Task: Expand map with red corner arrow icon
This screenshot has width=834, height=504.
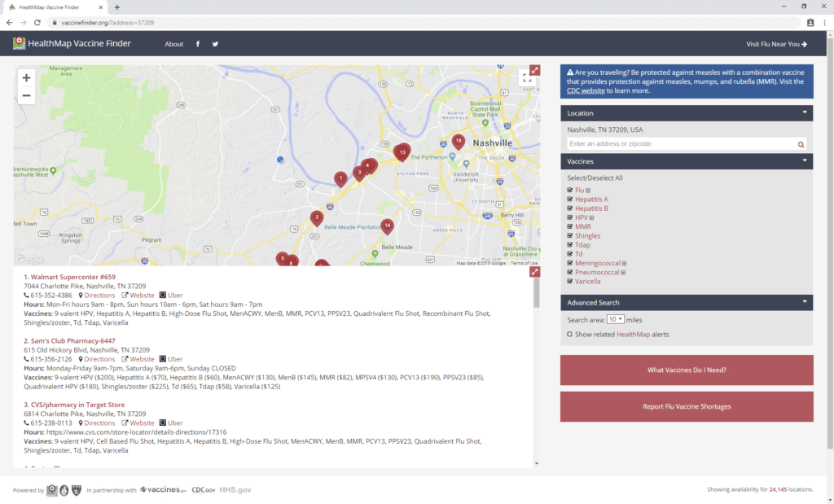Action: pyautogui.click(x=534, y=70)
